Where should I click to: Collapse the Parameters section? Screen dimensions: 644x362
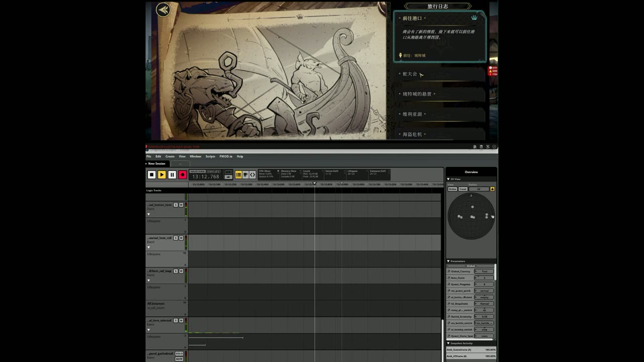448,261
